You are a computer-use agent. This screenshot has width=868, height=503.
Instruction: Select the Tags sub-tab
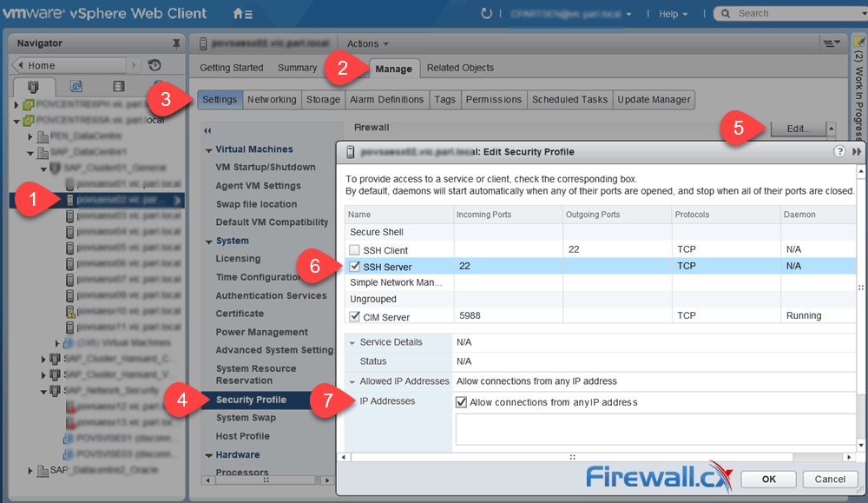[x=444, y=100]
